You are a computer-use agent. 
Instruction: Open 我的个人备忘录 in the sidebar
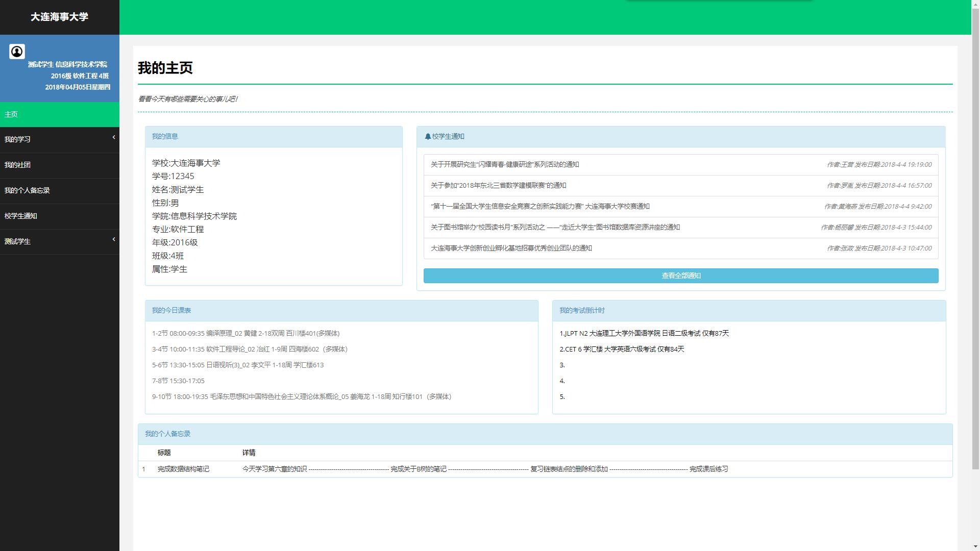pos(60,191)
